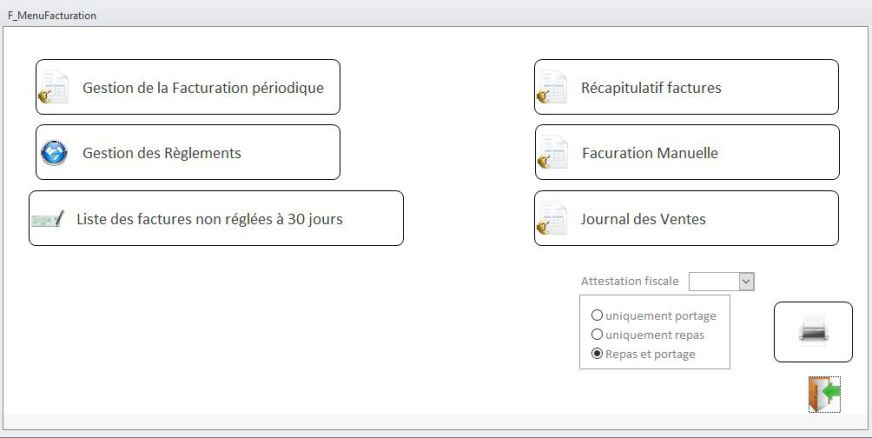Click the Récapitulatif factures document icon
Screen dimensions: 872x438
click(x=552, y=88)
